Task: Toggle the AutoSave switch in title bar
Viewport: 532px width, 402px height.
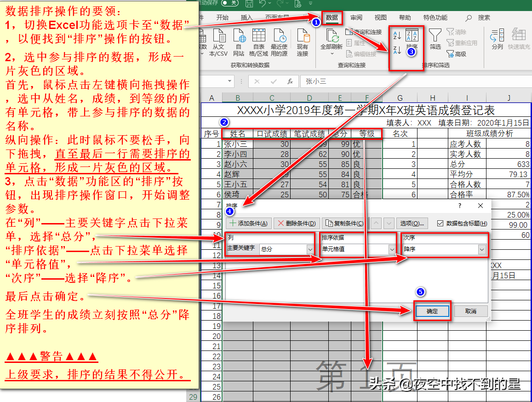Action: point(230,3)
